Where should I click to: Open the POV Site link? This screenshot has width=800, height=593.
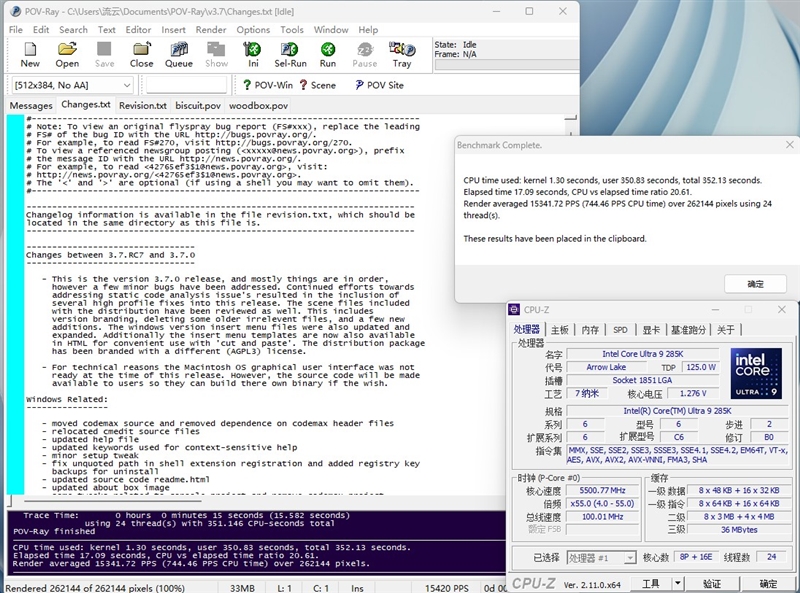coord(378,85)
